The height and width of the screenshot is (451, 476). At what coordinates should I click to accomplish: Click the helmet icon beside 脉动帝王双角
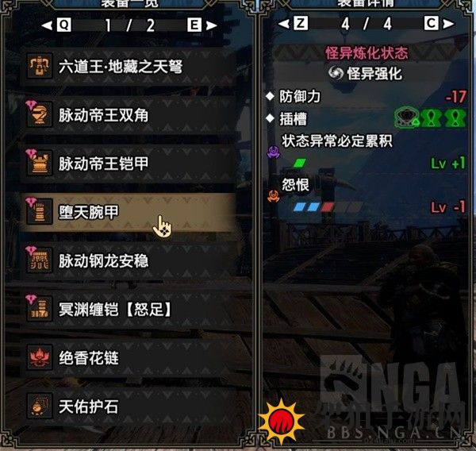click(40, 114)
